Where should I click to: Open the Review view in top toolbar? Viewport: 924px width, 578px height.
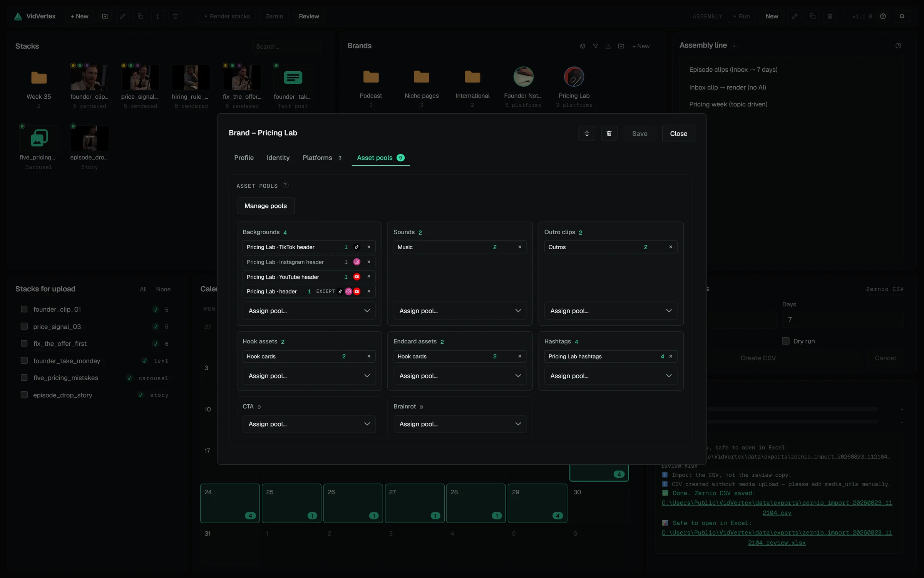pyautogui.click(x=309, y=16)
